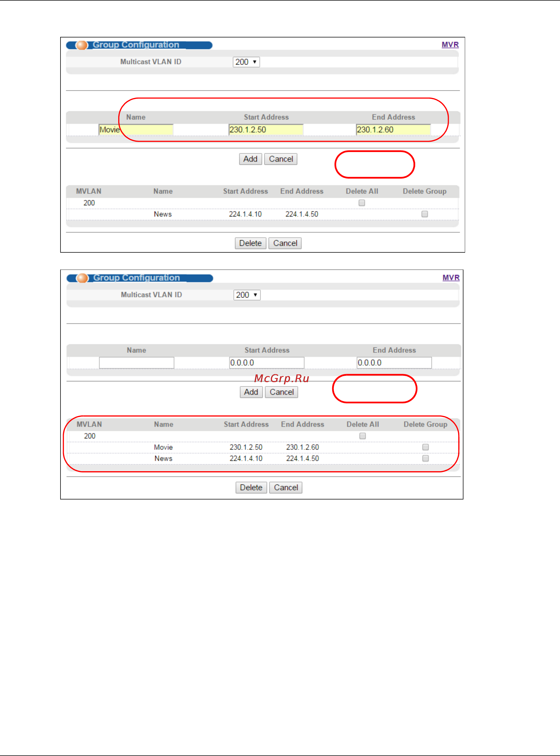Image resolution: width=560 pixels, height=756 pixels.
Task: Expand Multicast VLAN ID dropdown in top panel
Action: [x=246, y=62]
